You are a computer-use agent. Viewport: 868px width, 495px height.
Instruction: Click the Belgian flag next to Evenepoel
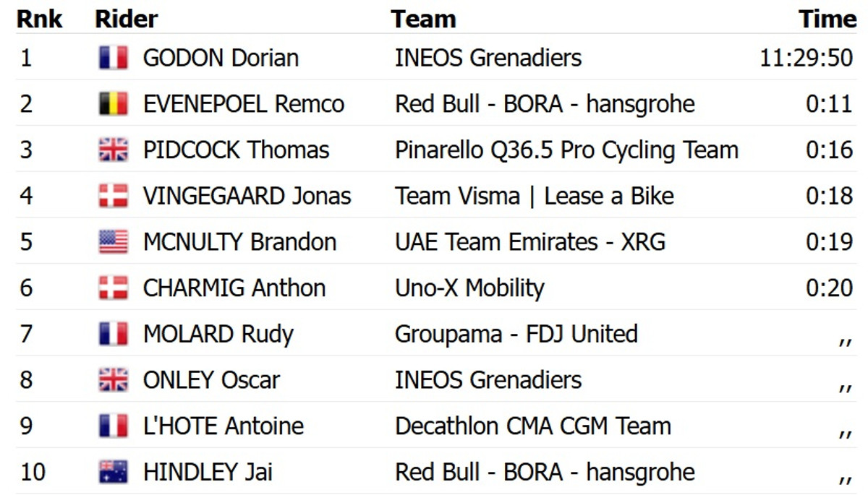tap(113, 104)
